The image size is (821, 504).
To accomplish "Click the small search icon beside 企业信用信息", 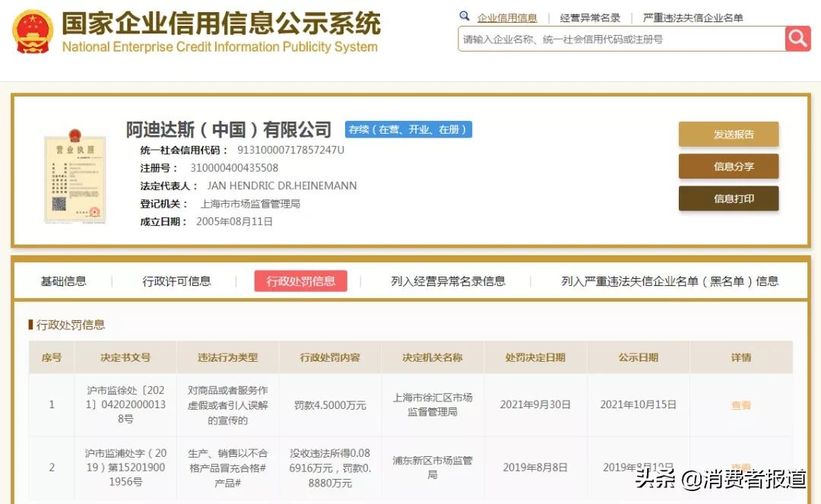I will pos(464,15).
